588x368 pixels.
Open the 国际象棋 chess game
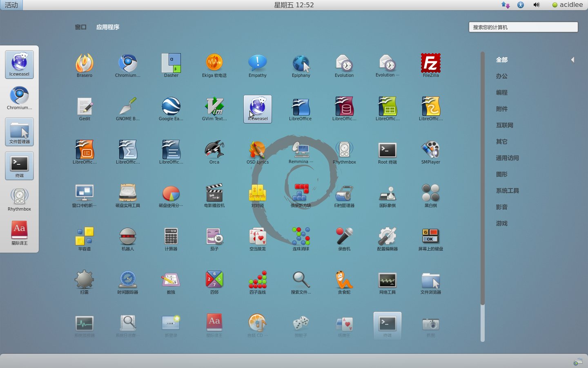388,195
